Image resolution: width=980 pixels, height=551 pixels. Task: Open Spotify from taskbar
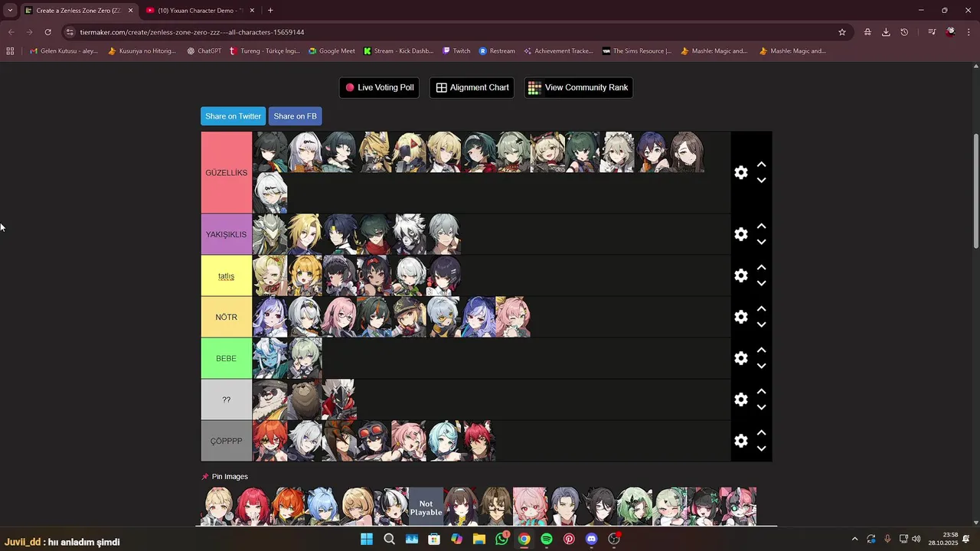[547, 539]
